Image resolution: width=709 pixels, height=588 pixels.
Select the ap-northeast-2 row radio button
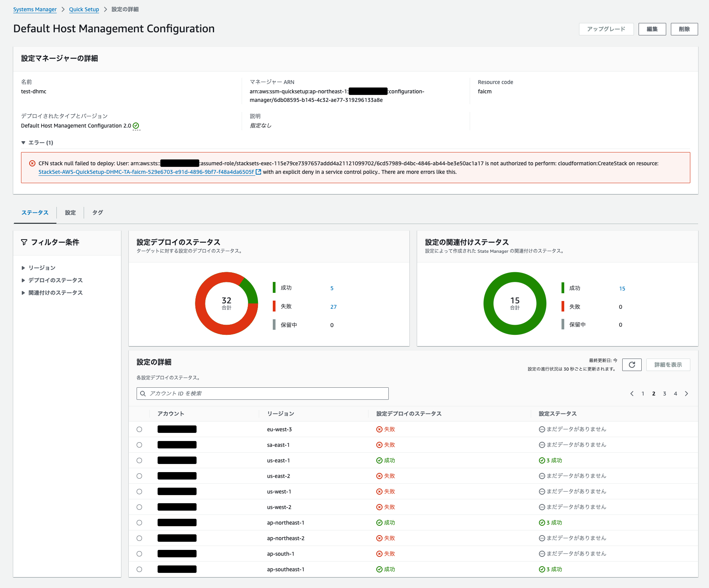pos(139,538)
